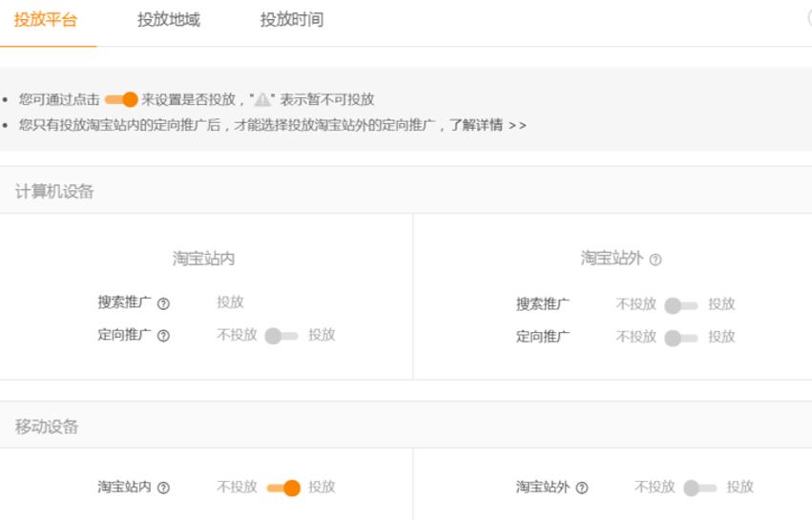Click 投放 label in 淘宝站内 定向推广 row
The width and height of the screenshot is (812, 520).
[x=323, y=335]
